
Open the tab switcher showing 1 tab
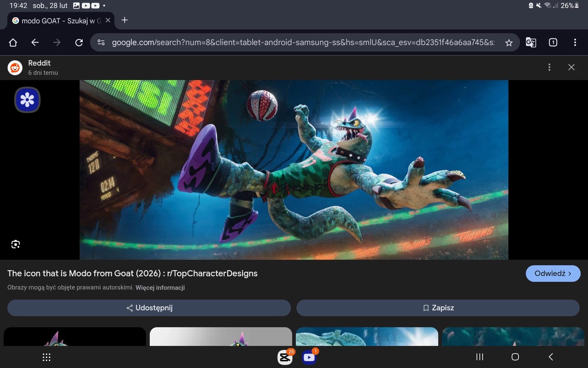pos(553,42)
